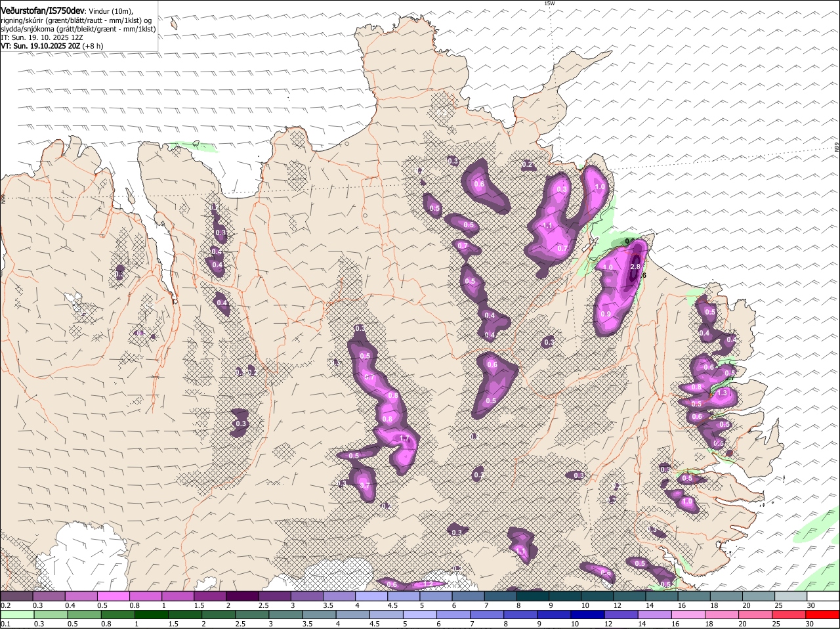Choose the 12–14 violet swatch in lower legend row

(x=621, y=615)
